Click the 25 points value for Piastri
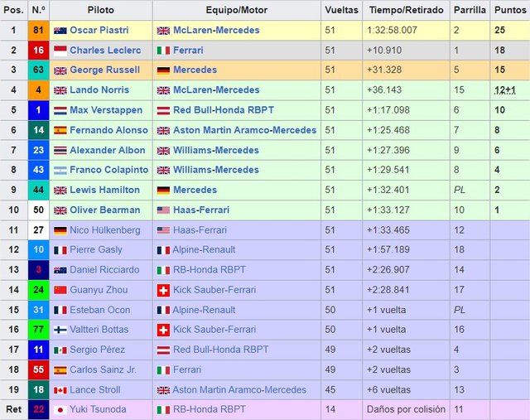 tap(500, 30)
